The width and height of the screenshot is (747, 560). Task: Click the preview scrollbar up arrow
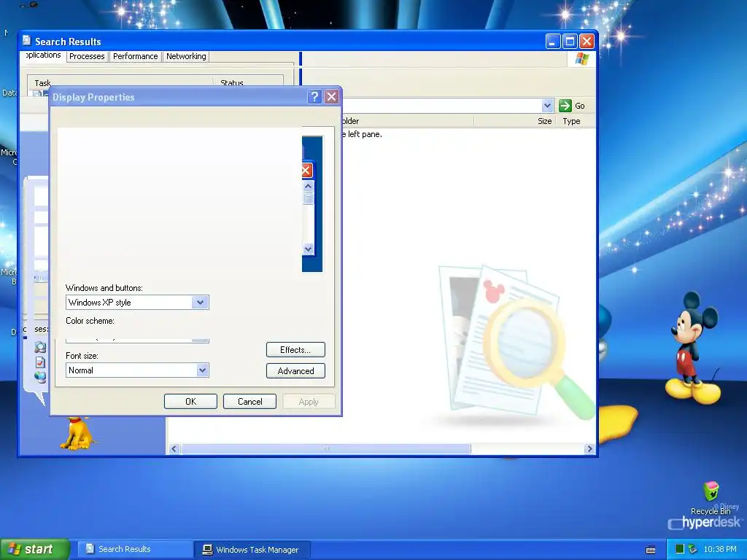pos(309,186)
